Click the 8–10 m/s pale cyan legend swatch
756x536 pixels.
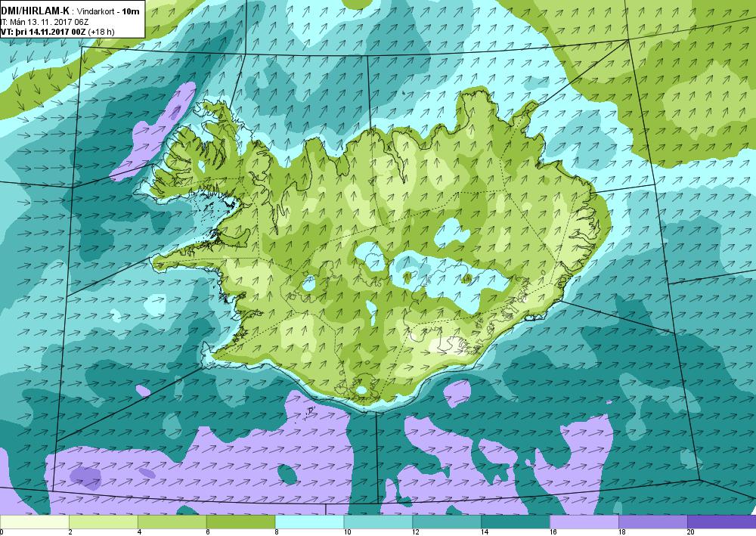pyautogui.click(x=309, y=522)
